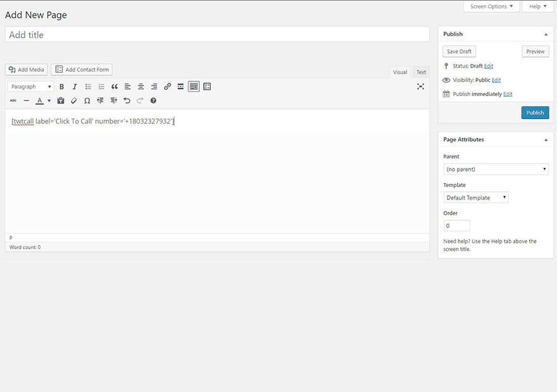Insert or edit a link
The image size is (557, 392).
pyautogui.click(x=167, y=87)
